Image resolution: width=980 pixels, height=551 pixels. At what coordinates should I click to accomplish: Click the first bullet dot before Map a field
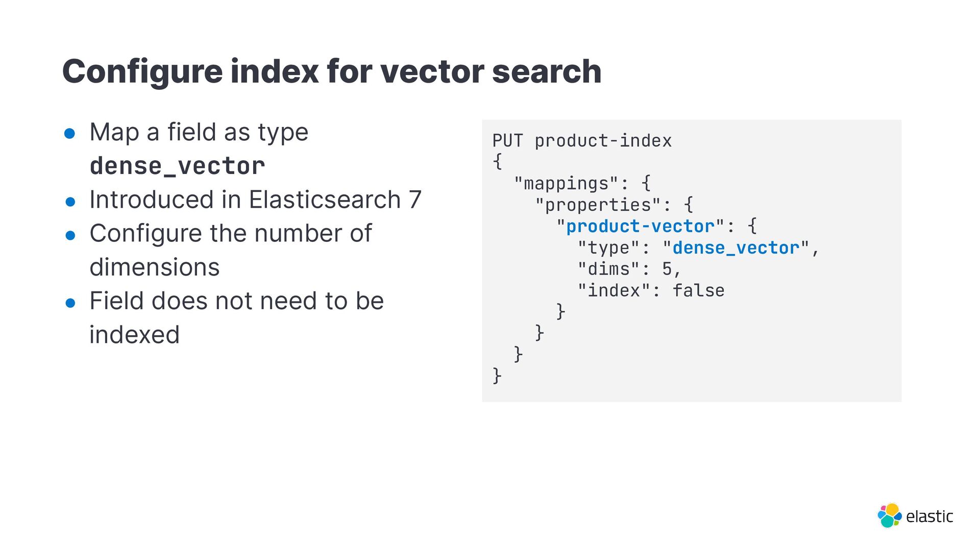70,134
